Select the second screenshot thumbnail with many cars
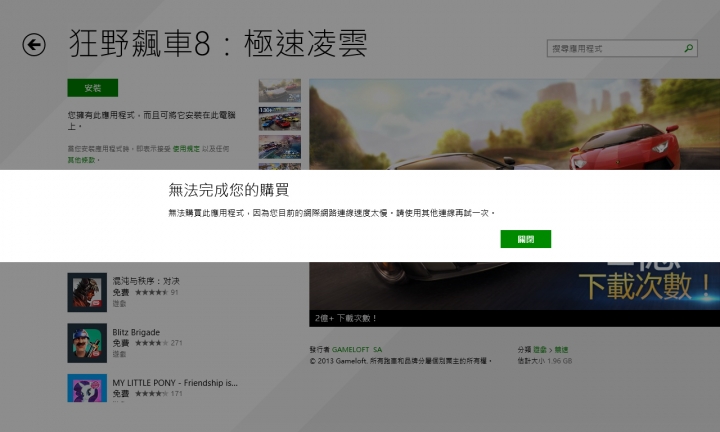This screenshot has width=720, height=432. point(280,118)
